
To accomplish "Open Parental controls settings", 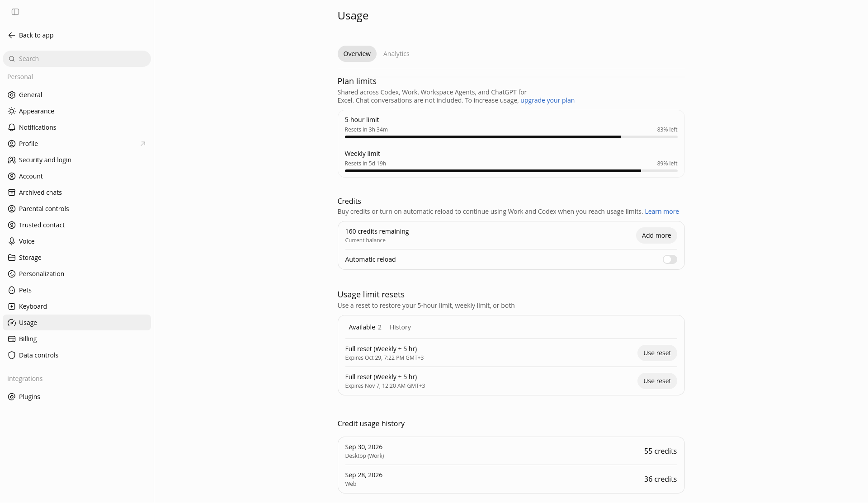I will [x=77, y=209].
